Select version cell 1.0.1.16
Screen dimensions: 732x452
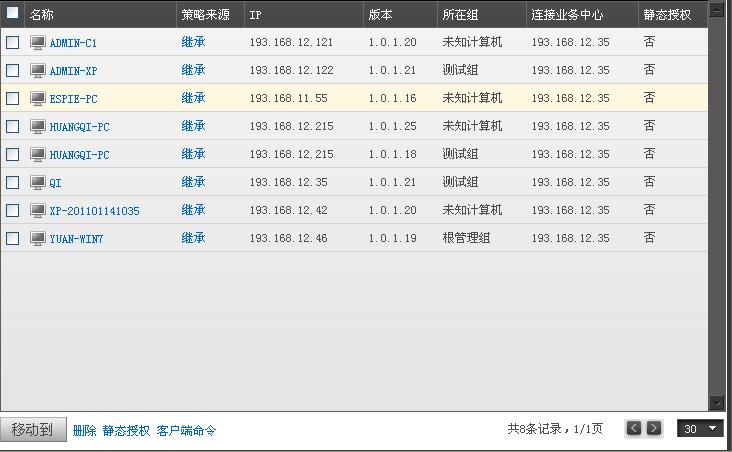coord(392,99)
